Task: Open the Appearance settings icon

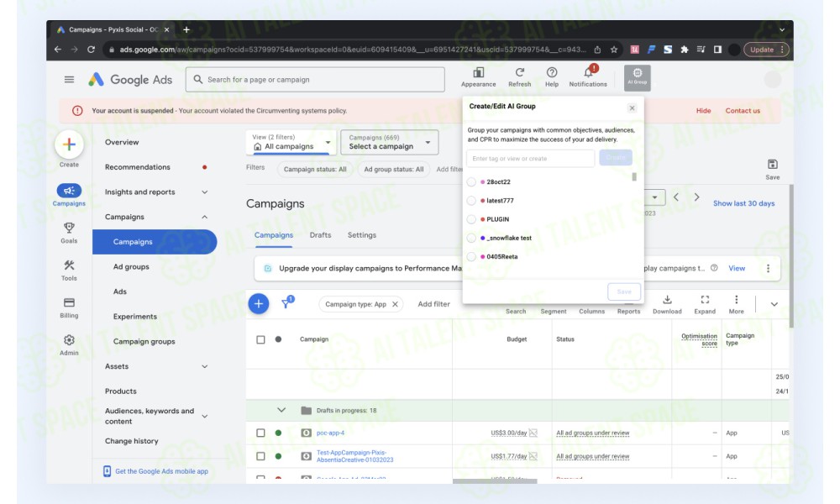Action: [x=479, y=73]
